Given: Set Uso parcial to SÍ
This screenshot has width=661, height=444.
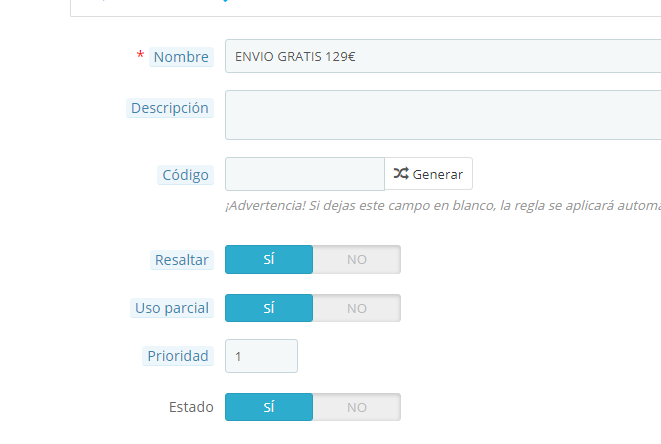Looking at the screenshot, I should pos(269,308).
